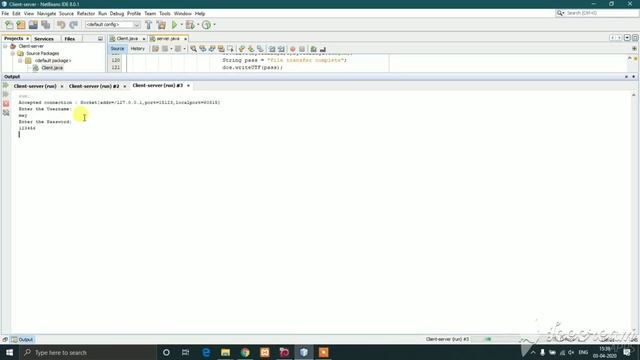Open the Navigate menu

[x=47, y=13]
